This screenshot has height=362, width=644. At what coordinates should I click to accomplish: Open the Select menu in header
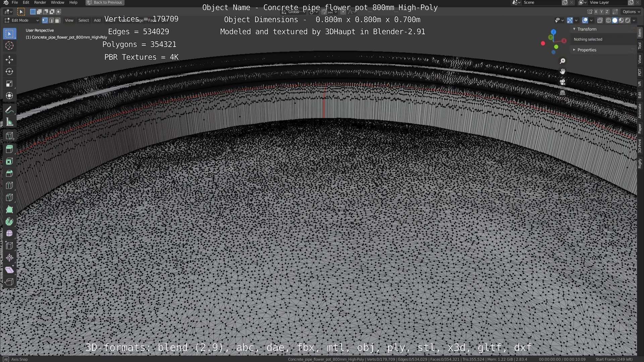click(x=84, y=20)
